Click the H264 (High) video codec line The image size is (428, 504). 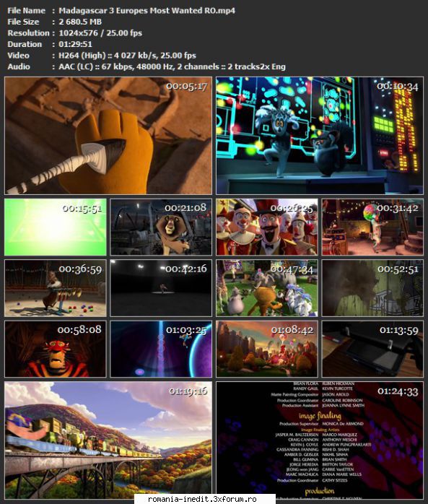tap(127, 56)
